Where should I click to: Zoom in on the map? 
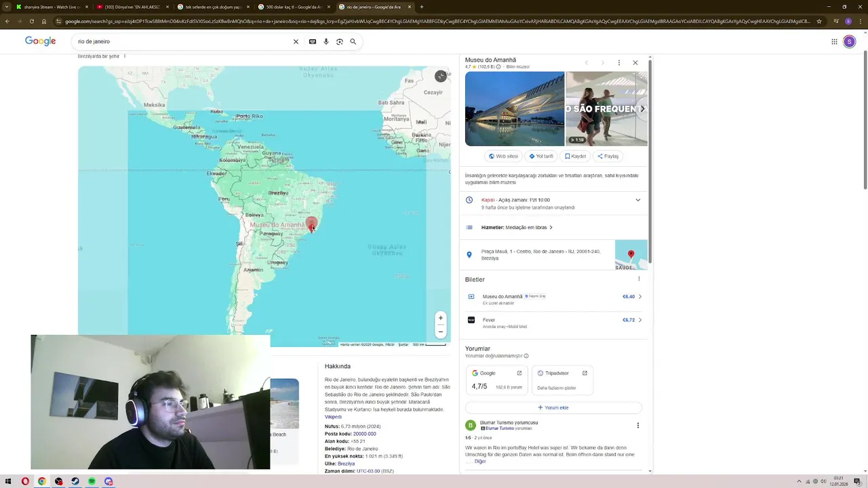point(440,318)
